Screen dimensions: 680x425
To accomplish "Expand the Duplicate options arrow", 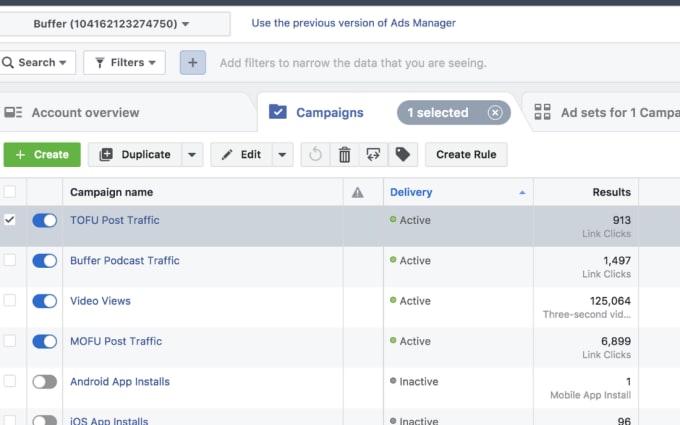I will [192, 154].
